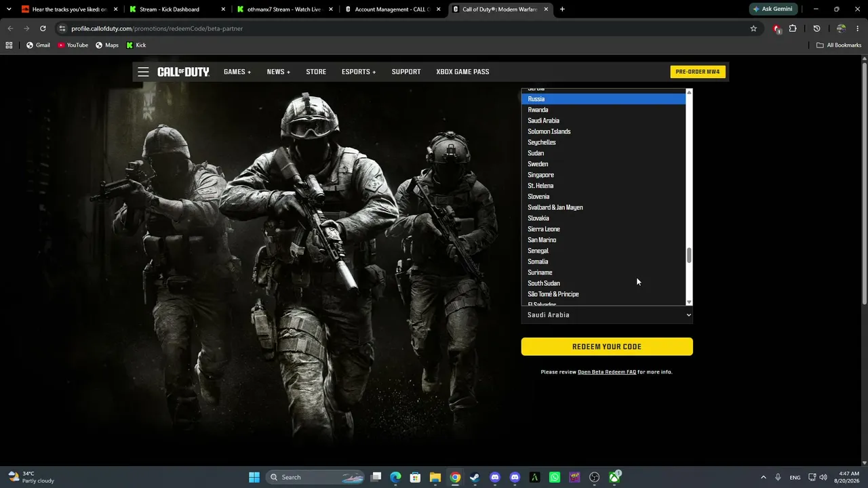Open SUPPORT in the navigation bar

pyautogui.click(x=406, y=72)
